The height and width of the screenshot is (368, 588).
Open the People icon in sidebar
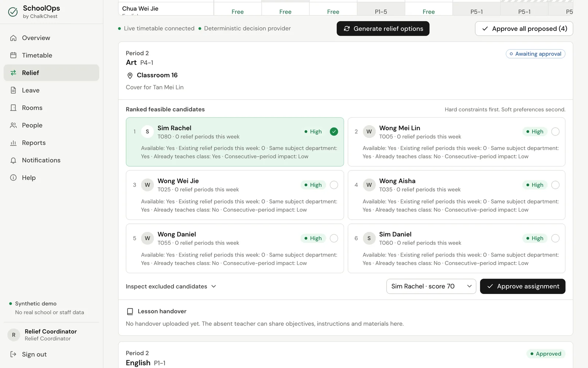pyautogui.click(x=13, y=125)
